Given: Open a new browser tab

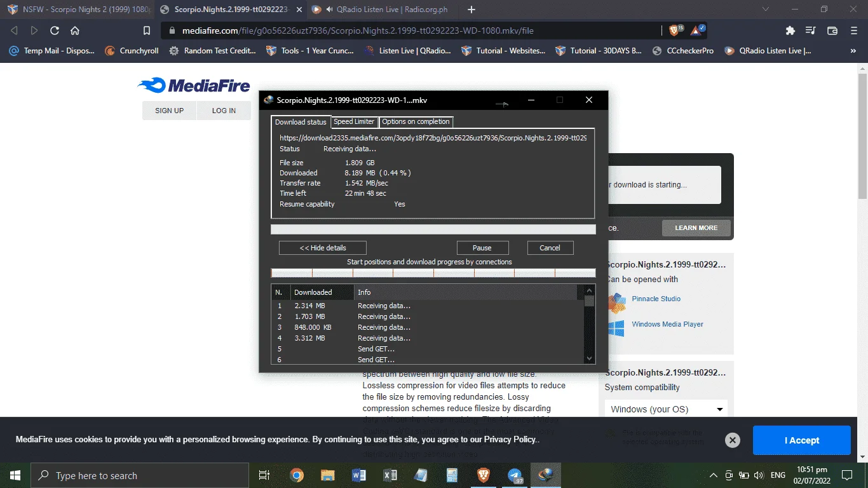Looking at the screenshot, I should (x=471, y=10).
